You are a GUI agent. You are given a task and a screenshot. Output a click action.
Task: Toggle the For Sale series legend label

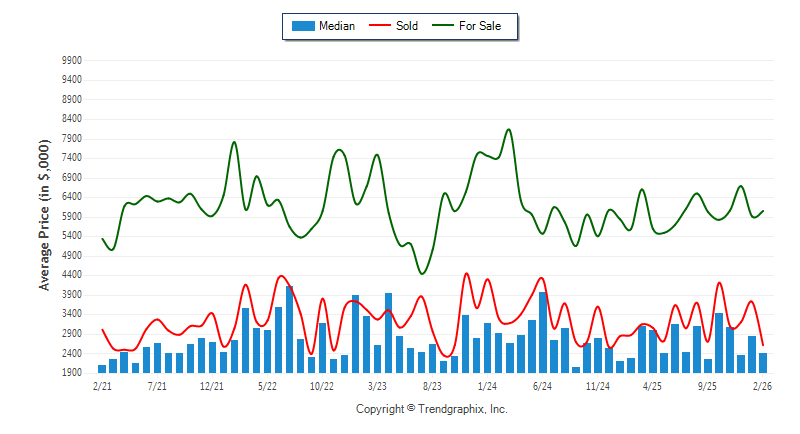coord(482,26)
